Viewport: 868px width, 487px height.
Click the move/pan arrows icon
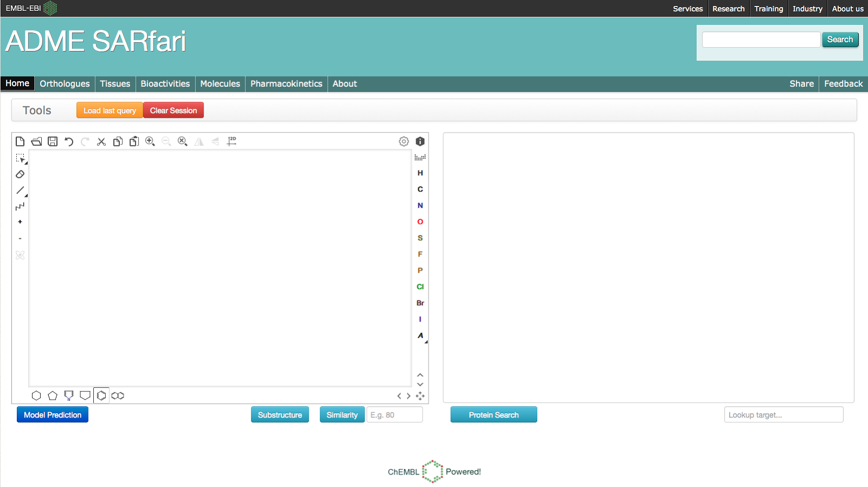click(420, 396)
